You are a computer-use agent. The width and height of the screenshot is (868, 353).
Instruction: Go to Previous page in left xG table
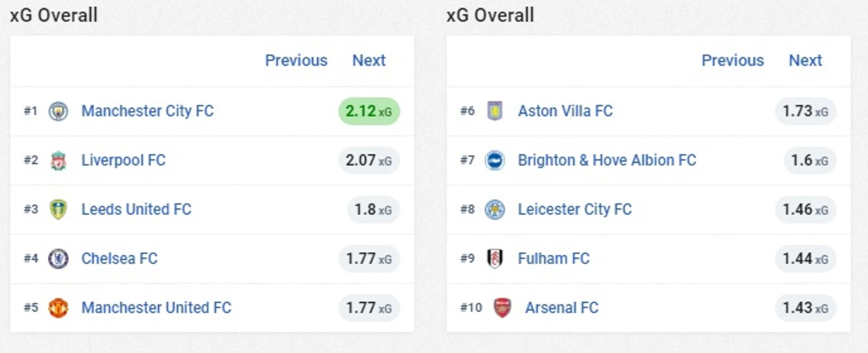[296, 61]
